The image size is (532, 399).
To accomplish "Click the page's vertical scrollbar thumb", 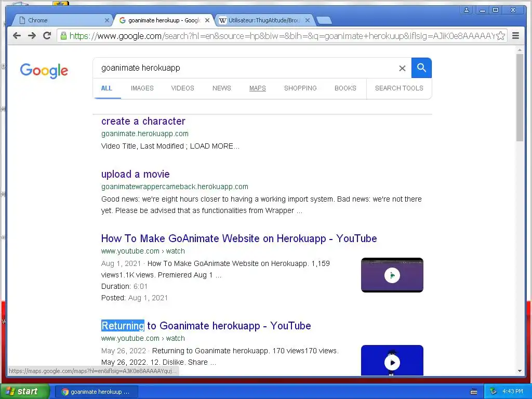I will click(520, 97).
